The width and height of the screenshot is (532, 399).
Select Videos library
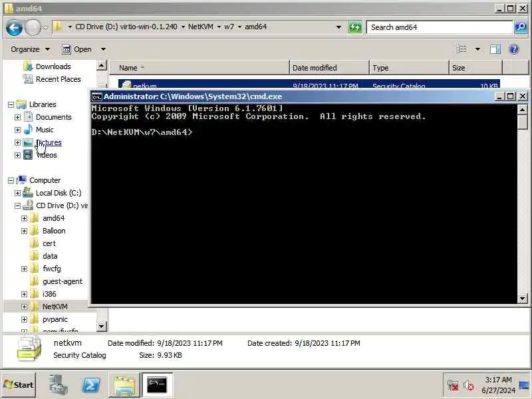pos(47,155)
